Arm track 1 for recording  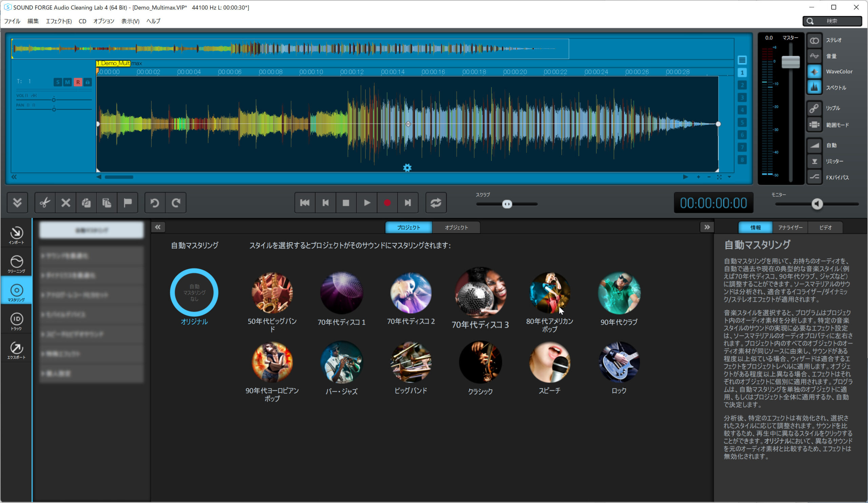78,82
